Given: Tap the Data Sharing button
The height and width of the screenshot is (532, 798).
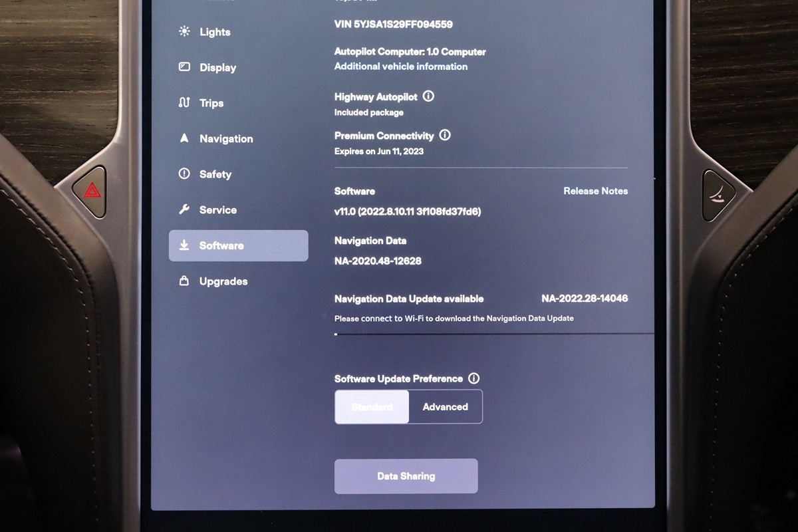Looking at the screenshot, I should (x=406, y=476).
